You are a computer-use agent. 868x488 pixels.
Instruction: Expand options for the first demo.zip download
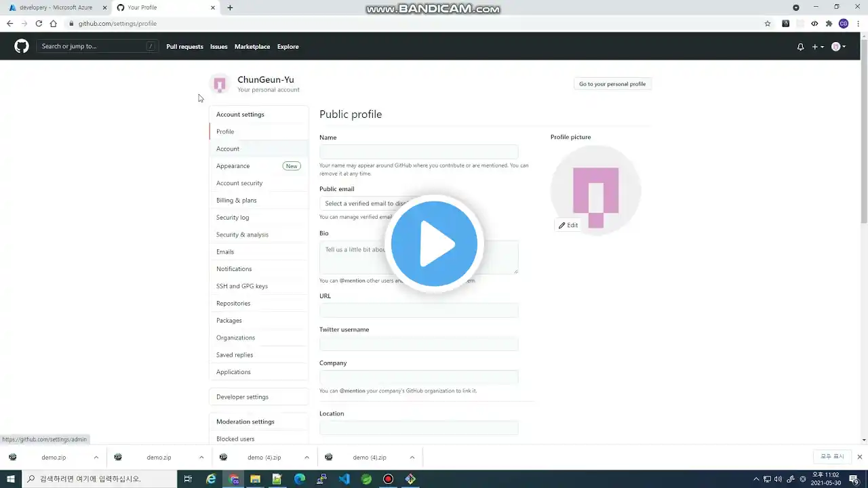pyautogui.click(x=96, y=457)
